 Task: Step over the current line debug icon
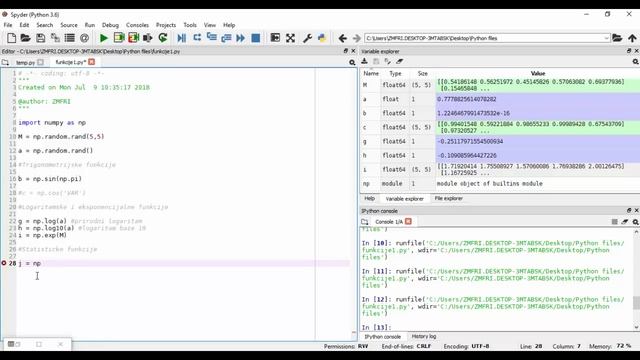pyautogui.click(x=197, y=38)
